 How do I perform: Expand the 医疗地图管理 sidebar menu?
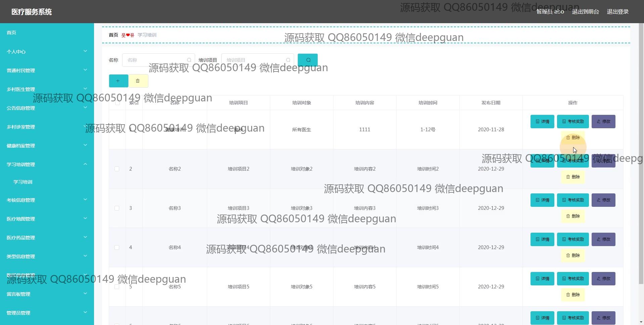point(47,219)
